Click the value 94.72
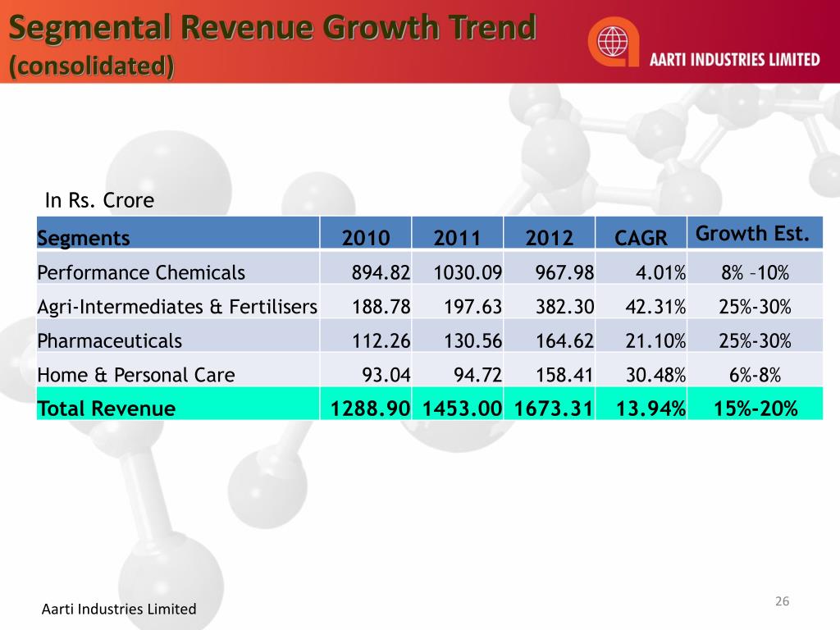 pos(478,375)
